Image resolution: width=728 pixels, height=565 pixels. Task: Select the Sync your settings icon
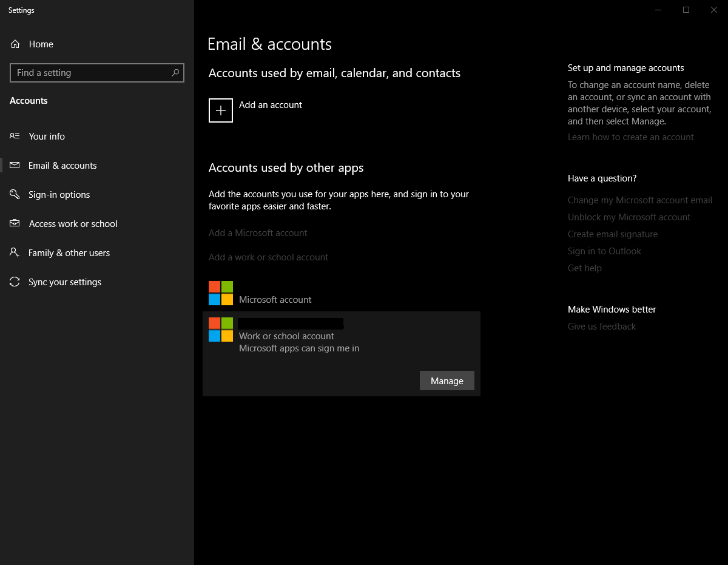[x=15, y=282]
